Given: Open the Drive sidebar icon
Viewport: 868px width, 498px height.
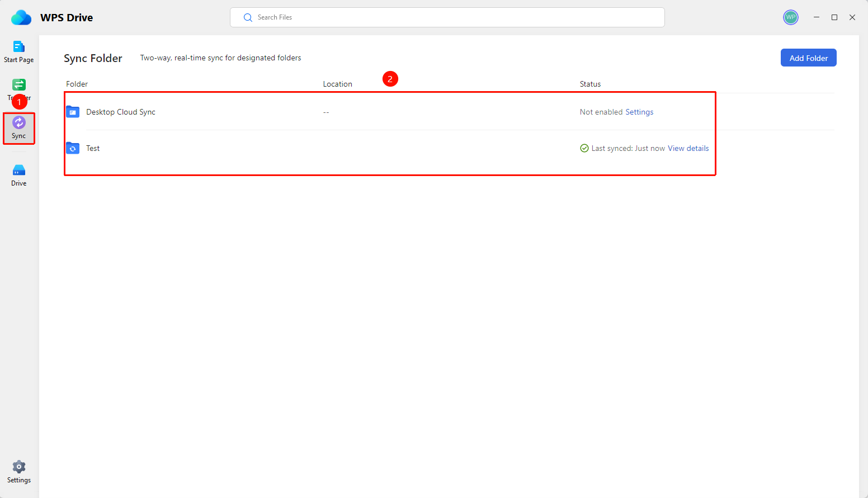Looking at the screenshot, I should 19,170.
